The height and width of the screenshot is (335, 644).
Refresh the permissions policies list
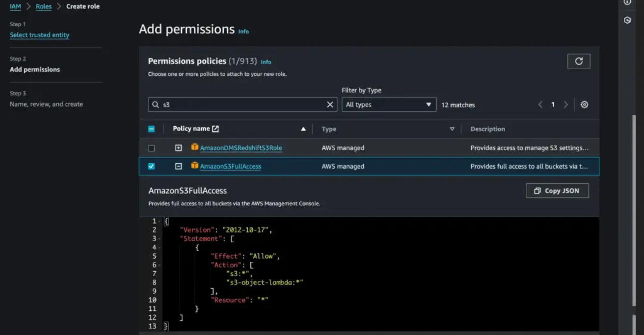[579, 61]
